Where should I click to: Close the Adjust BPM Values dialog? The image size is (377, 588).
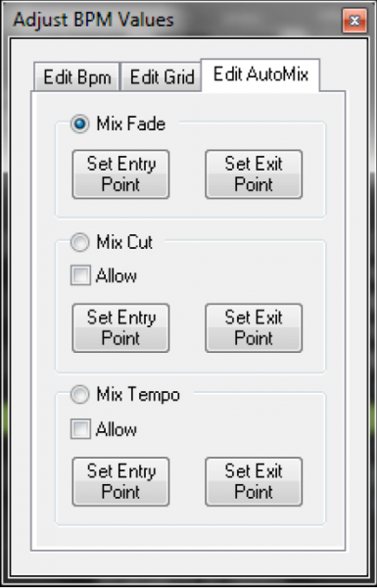[354, 21]
